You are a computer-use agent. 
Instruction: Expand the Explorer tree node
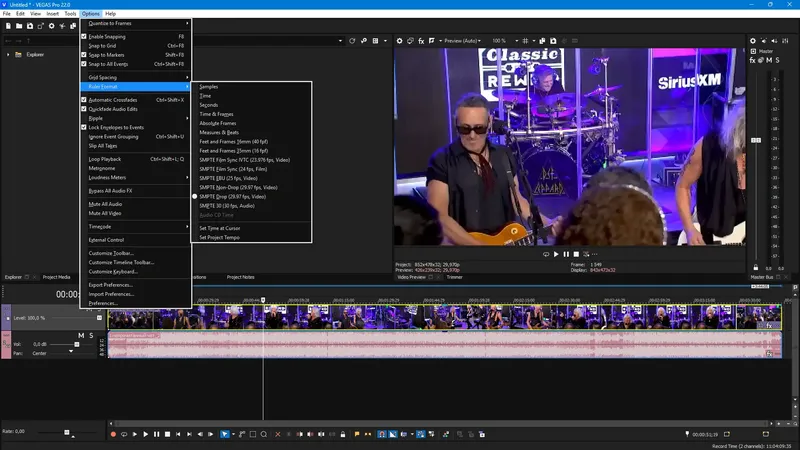pyautogui.click(x=8, y=54)
